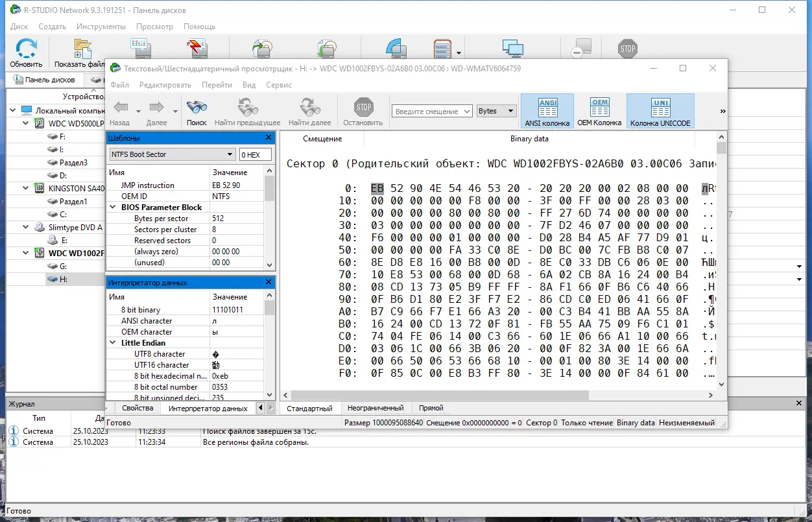Open the Bytes unit dropdown

coord(496,111)
